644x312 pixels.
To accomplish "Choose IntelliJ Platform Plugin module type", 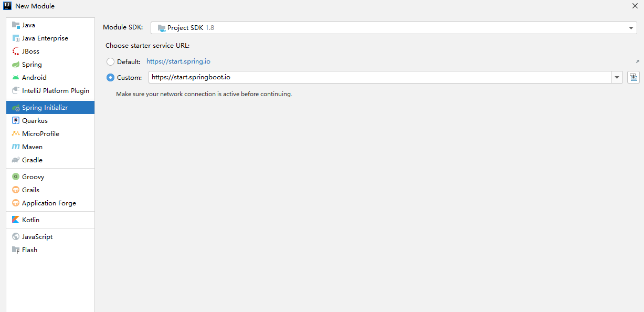I will pyautogui.click(x=50, y=90).
